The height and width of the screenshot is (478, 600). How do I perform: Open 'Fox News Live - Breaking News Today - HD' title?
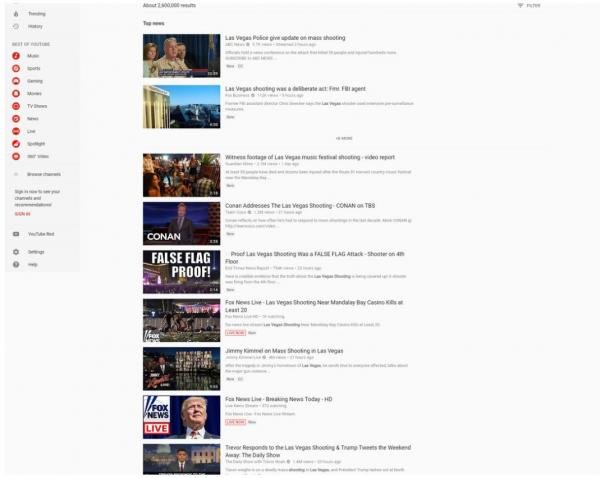tap(279, 399)
